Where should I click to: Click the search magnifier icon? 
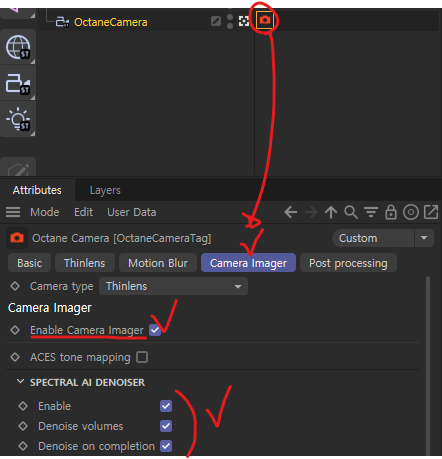coord(351,212)
